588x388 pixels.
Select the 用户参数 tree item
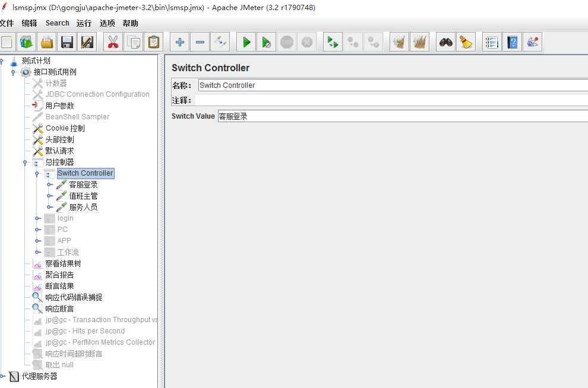coord(59,106)
